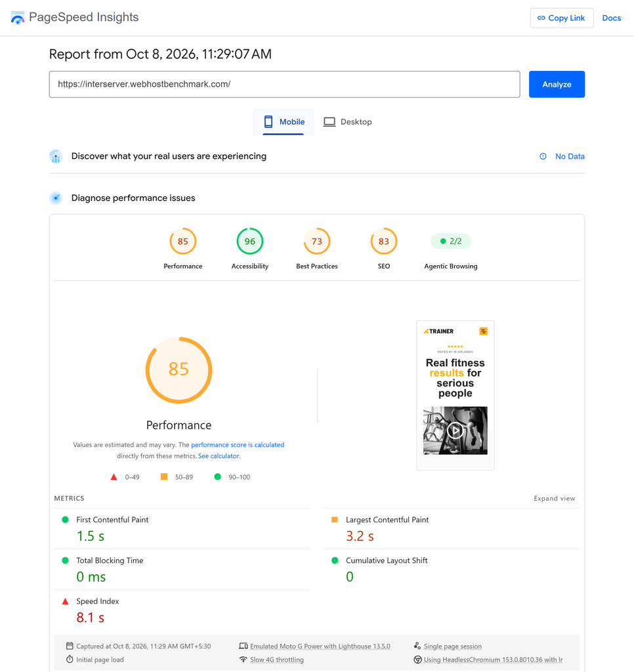This screenshot has height=672, width=634.
Task: Click the Analyze button
Action: pos(557,85)
